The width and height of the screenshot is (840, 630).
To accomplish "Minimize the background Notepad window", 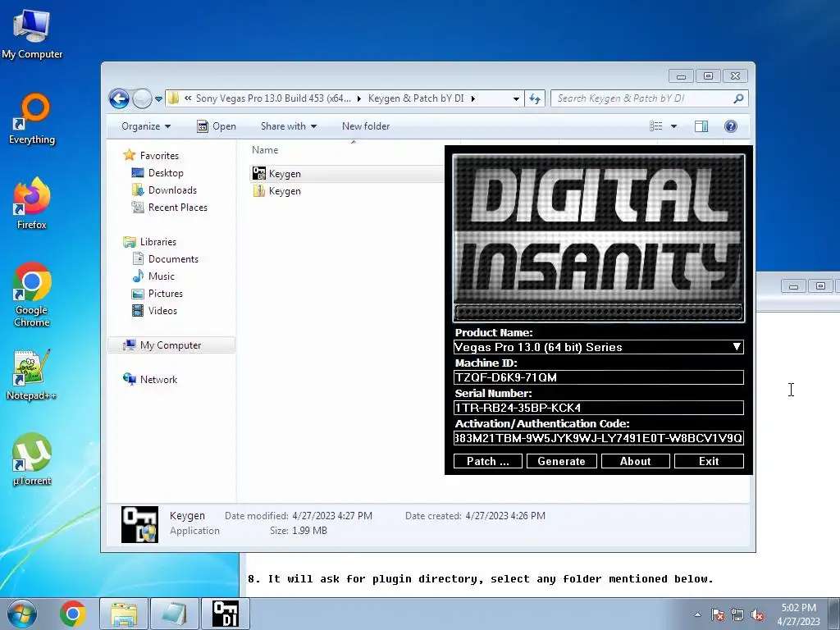I will coord(793,286).
